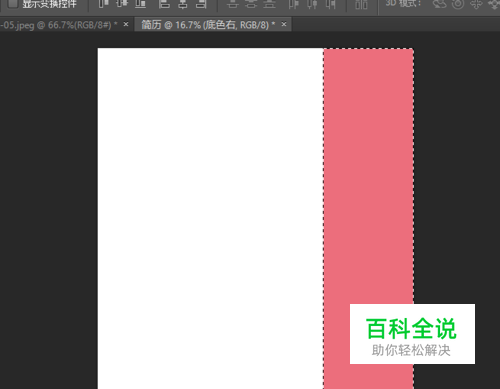Click the align bottom edges icon
The height and width of the screenshot is (389, 500).
[140, 3]
